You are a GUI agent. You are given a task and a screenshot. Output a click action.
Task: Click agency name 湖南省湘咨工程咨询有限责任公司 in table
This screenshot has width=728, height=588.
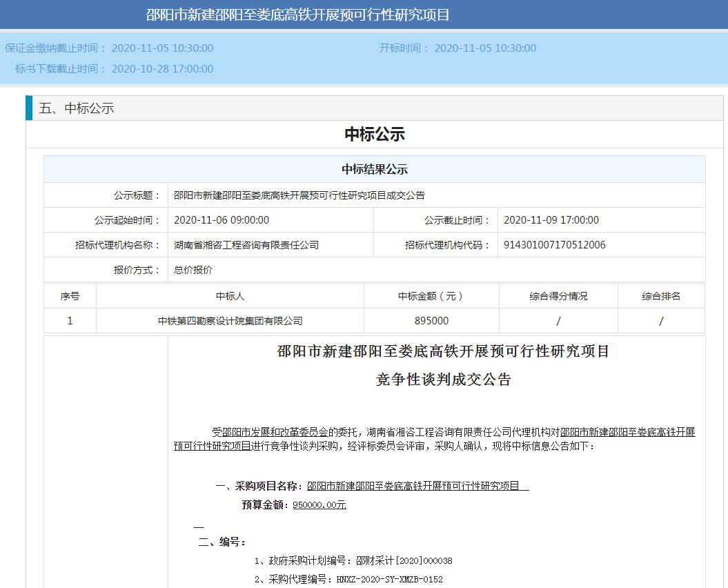point(246,245)
